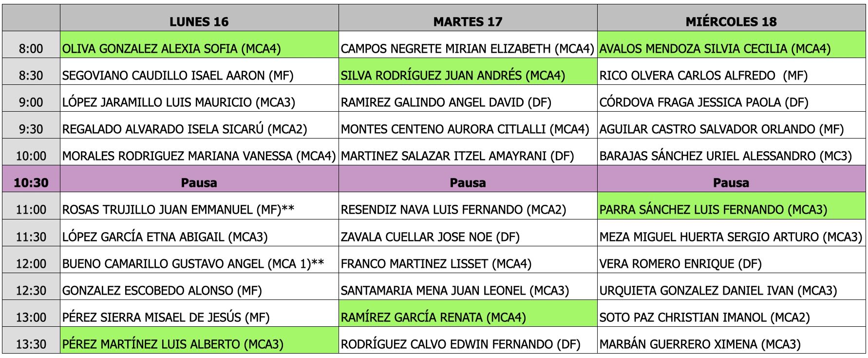The width and height of the screenshot is (868, 358).
Task: Click AVALOS MENDOZA SILVIA CECILIA cell
Action: coord(731,48)
